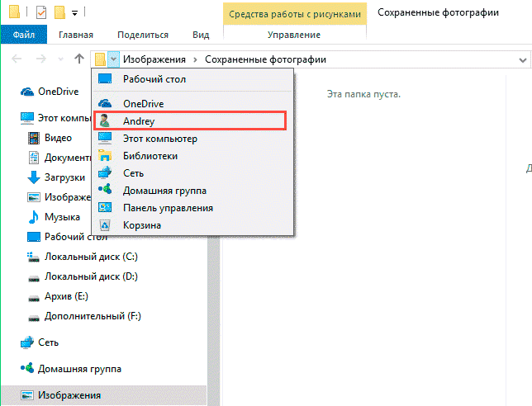Switch to the Вид ribbon tab

tap(200, 35)
